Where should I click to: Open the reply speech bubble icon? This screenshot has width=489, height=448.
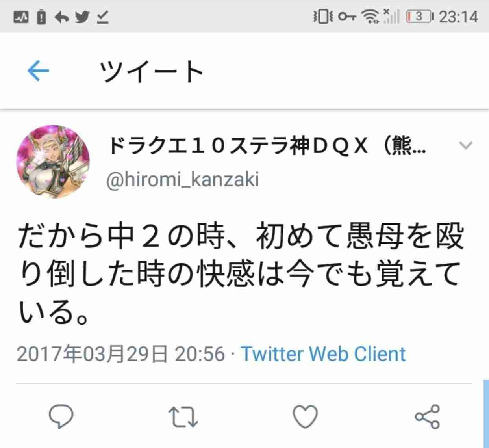click(x=61, y=417)
